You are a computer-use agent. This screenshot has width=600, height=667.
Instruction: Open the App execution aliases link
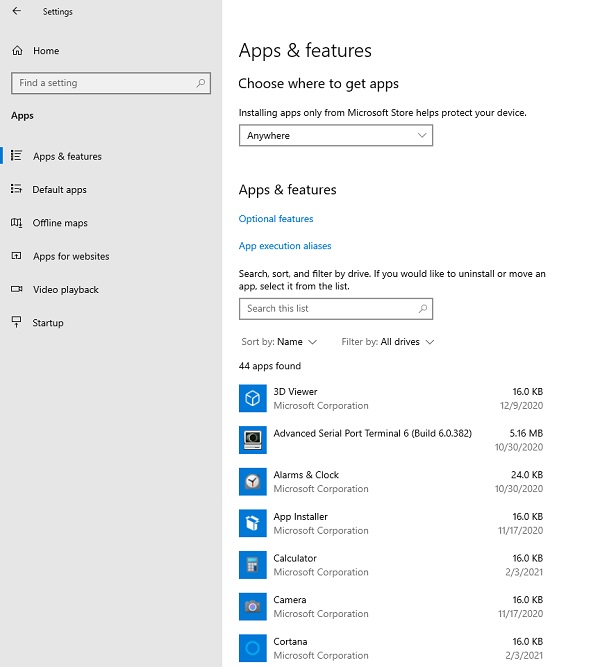pyautogui.click(x=285, y=246)
